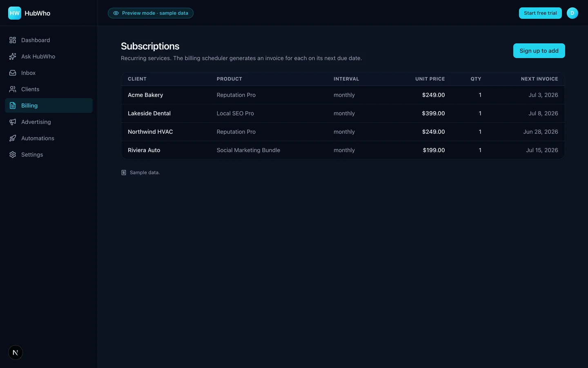Select the Billing menu item
The width and height of the screenshot is (588, 368).
[x=49, y=105]
